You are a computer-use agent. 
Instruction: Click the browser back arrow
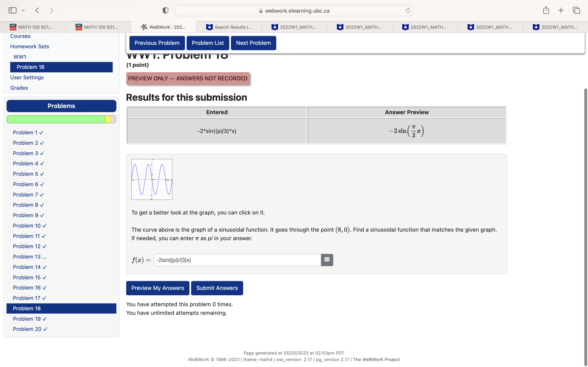[37, 10]
